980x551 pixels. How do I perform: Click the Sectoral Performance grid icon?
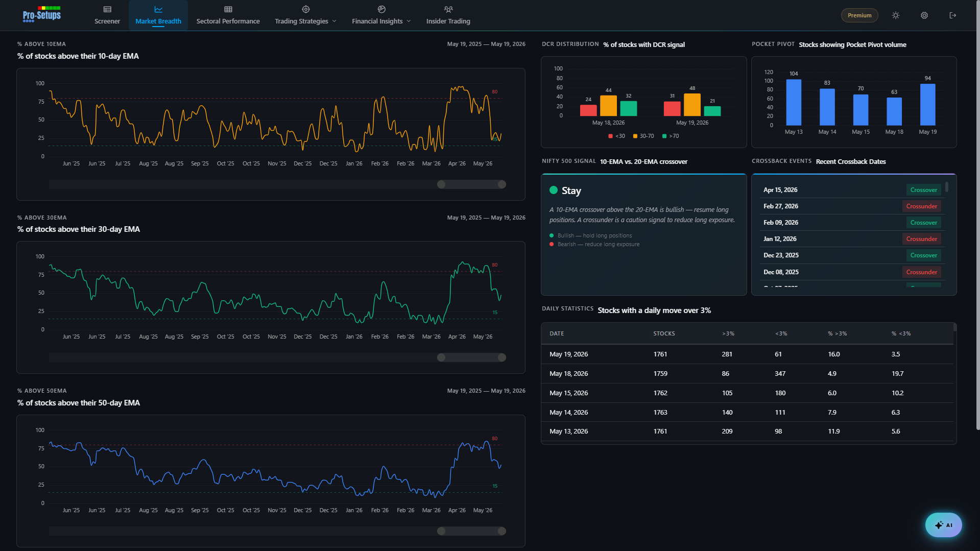(x=228, y=9)
